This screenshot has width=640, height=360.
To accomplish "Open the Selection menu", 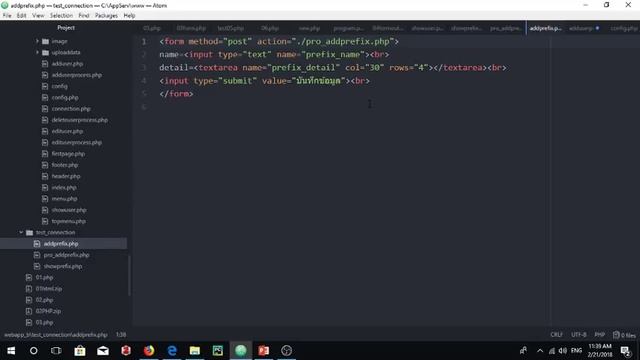I will pyautogui.click(x=61, y=16).
